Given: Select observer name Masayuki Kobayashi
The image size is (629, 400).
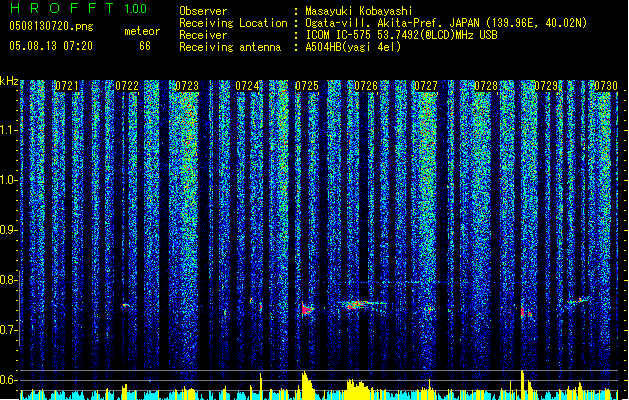Looking at the screenshot, I should click(x=359, y=11).
